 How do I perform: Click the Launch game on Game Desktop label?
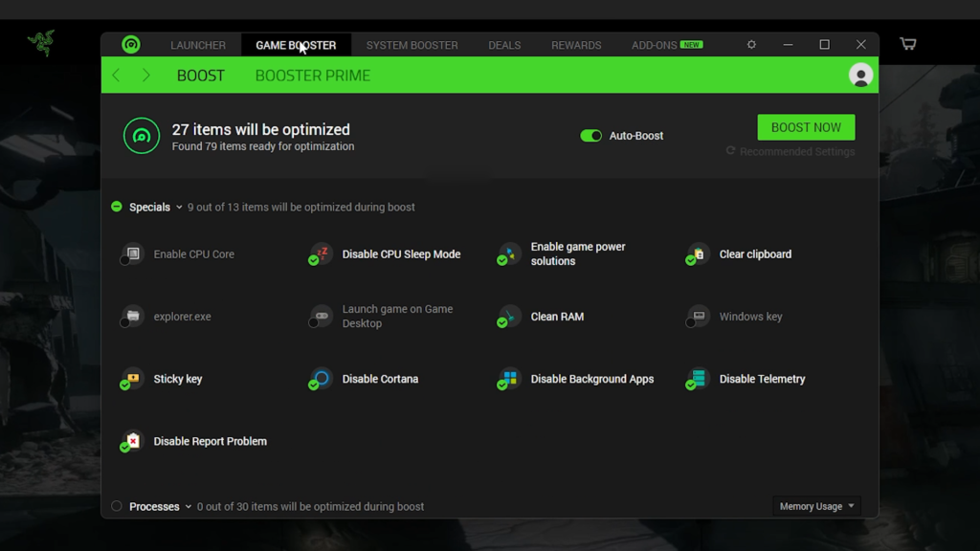[x=397, y=316]
